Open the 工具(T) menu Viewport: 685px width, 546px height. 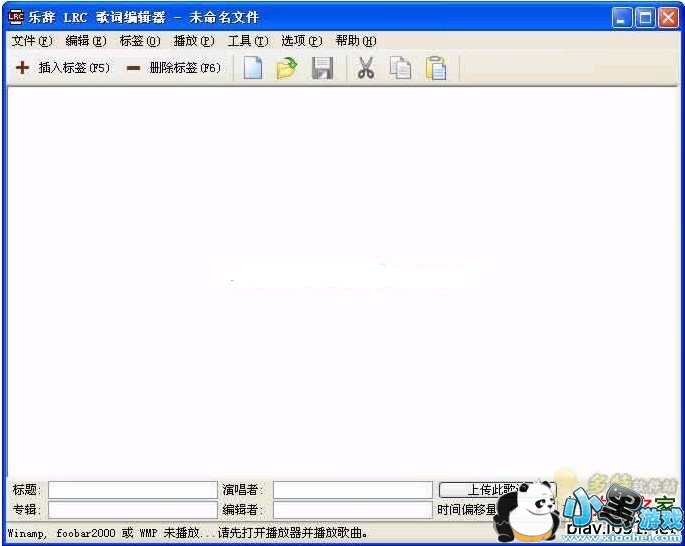click(x=248, y=41)
